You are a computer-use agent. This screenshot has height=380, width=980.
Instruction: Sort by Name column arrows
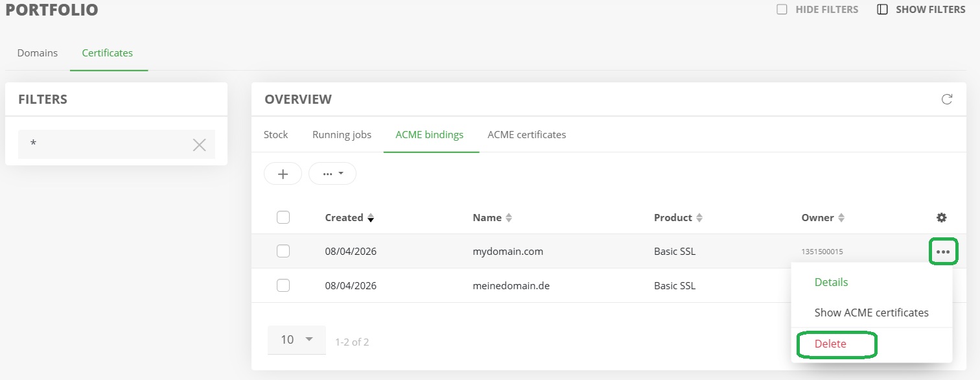509,218
